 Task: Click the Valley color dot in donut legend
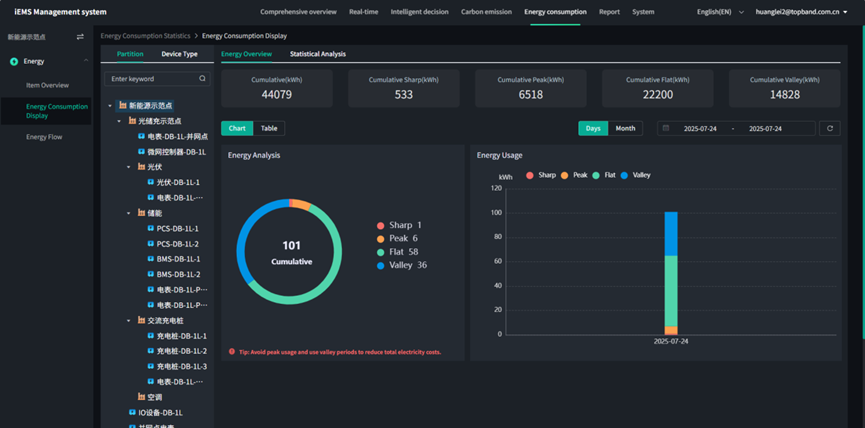click(381, 265)
